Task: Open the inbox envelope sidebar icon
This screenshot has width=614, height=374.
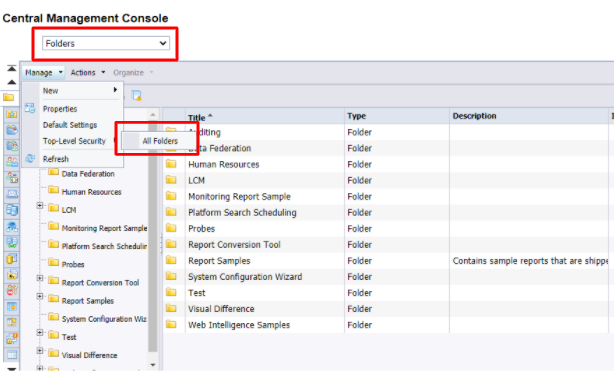Action: tap(12, 194)
